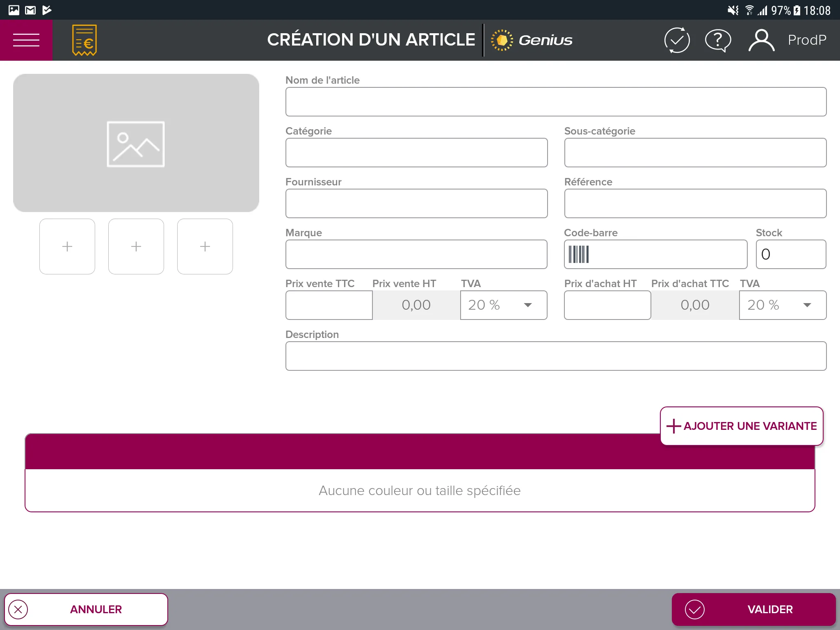The image size is (840, 630).
Task: Open the hamburger menu
Action: point(26,40)
